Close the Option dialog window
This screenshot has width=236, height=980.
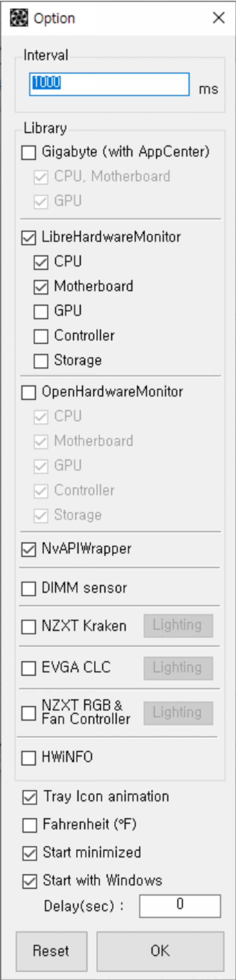point(218,18)
